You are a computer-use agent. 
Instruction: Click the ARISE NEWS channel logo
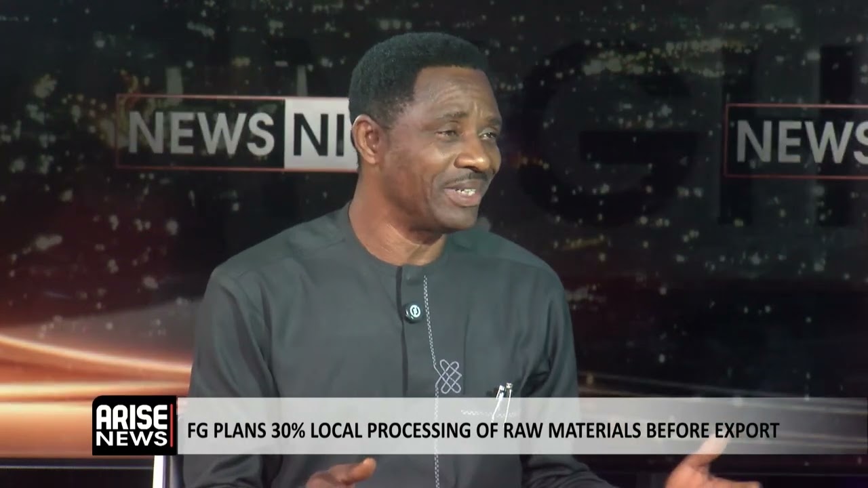(x=134, y=425)
